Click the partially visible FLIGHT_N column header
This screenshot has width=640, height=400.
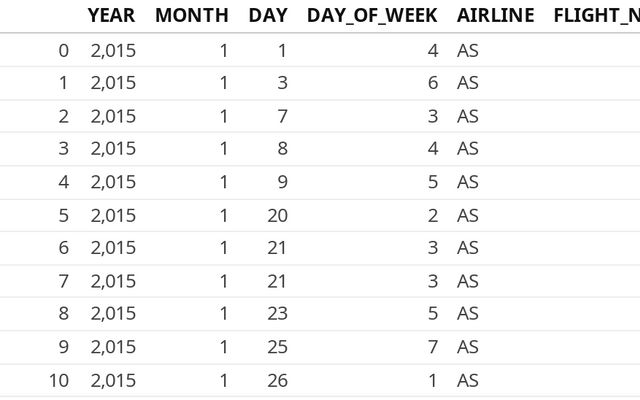tap(595, 16)
